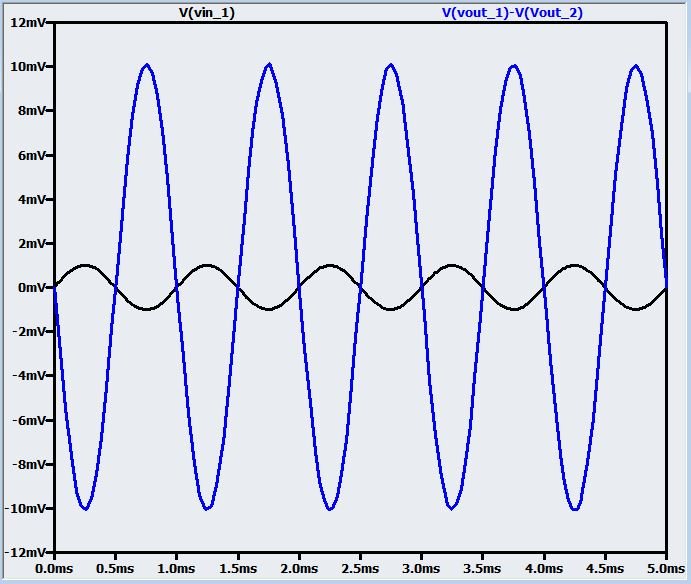
Task: Click the last positive peak of blue waveform
Action: pos(636,65)
